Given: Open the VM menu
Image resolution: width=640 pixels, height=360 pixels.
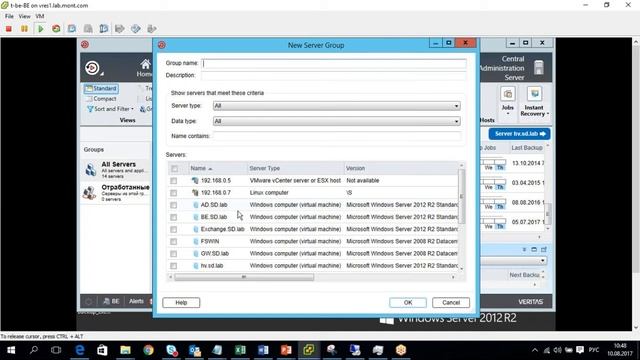Looking at the screenshot, I should pos(40,16).
